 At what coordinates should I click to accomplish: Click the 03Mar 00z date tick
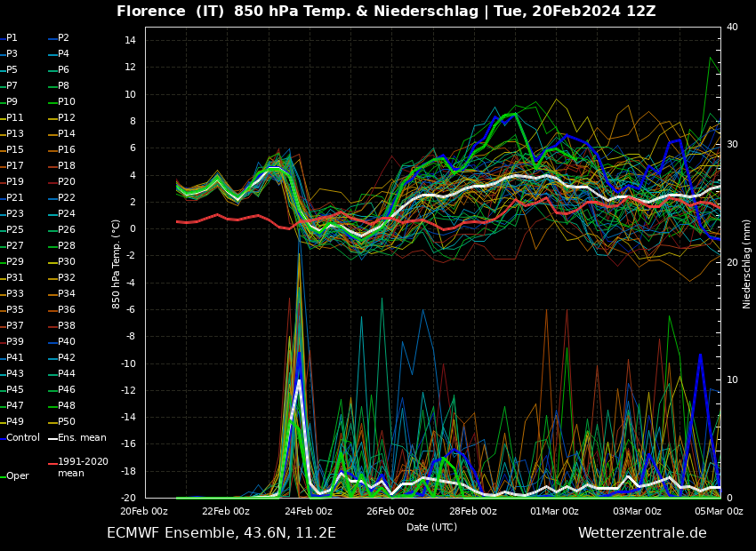[x=637, y=511]
